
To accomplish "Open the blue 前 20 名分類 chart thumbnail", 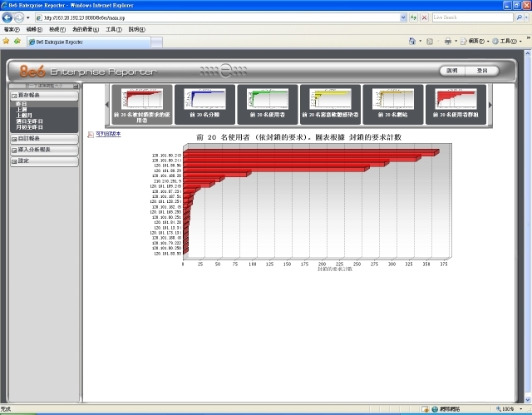I will point(204,105).
